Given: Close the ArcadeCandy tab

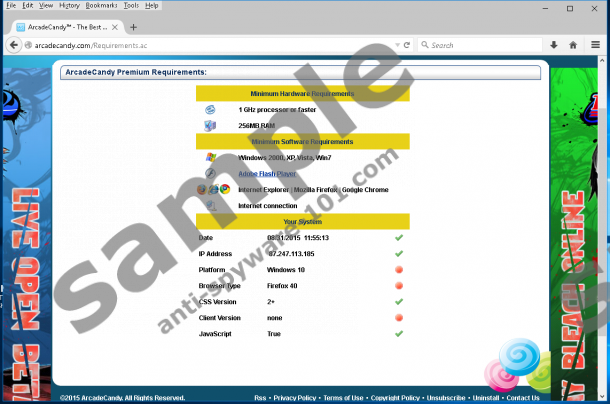Looking at the screenshot, I should 113,27.
